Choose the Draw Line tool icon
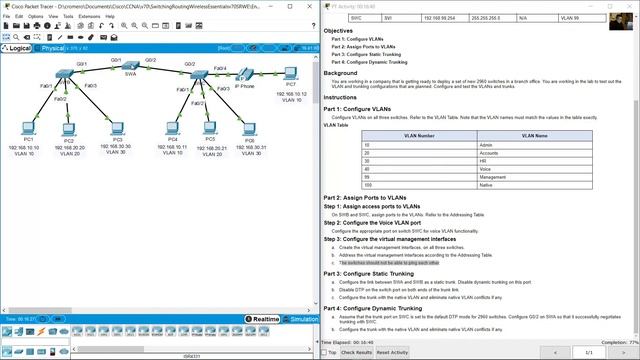This screenshot has width=640, height=360. click(x=60, y=37)
